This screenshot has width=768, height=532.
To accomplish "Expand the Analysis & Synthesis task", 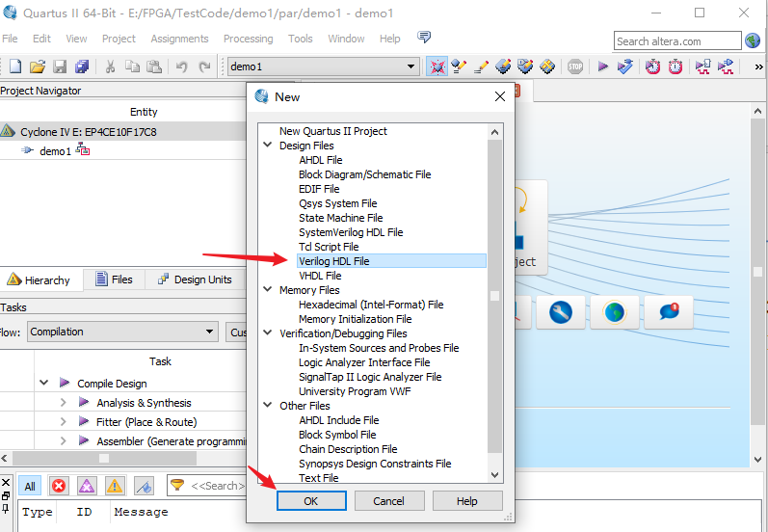I will [x=64, y=403].
